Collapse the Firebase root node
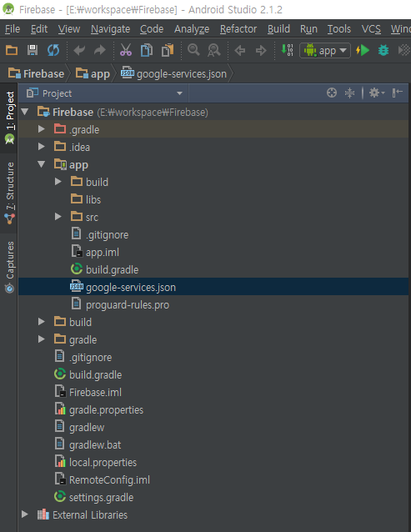This screenshot has width=411, height=532. coord(24,112)
